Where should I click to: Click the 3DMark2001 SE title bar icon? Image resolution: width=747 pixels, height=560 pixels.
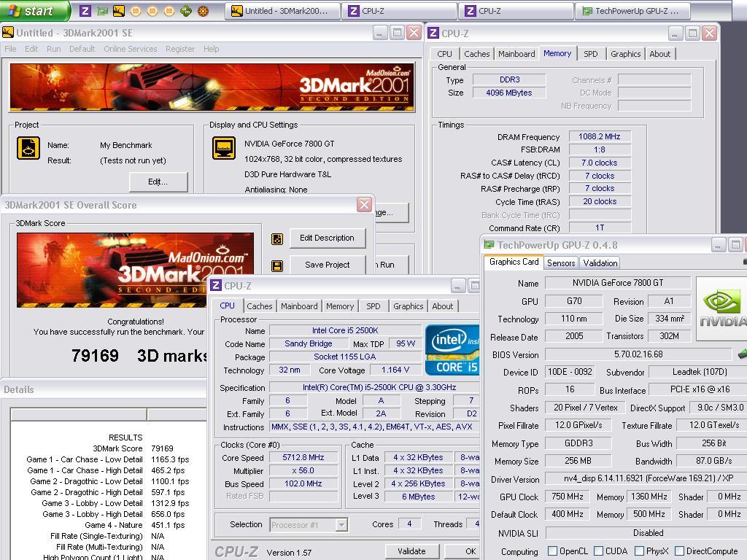click(x=8, y=32)
